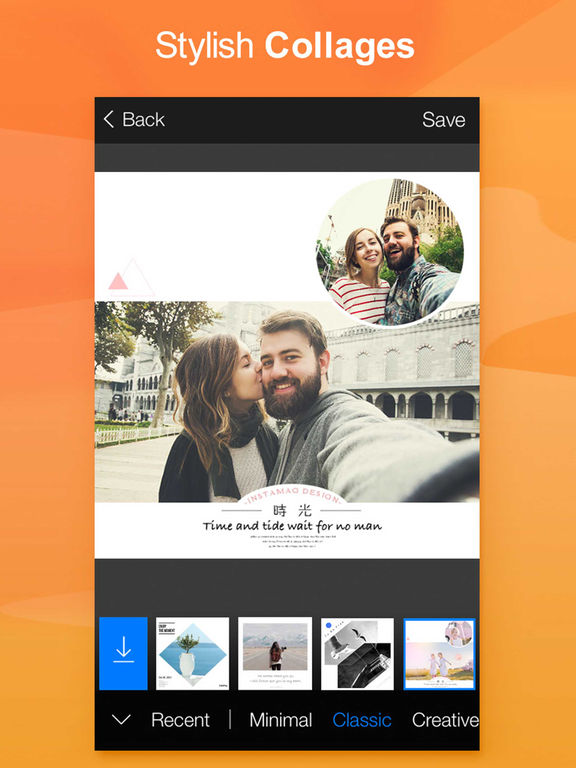Tap the circular couple photo frame
The height and width of the screenshot is (768, 576).
tap(390, 252)
